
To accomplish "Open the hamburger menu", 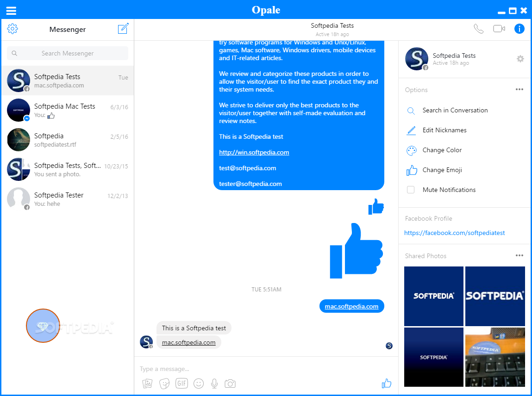I will pos(11,11).
